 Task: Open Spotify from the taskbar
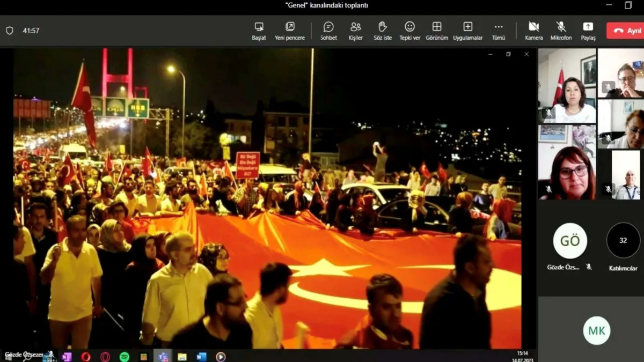(x=124, y=357)
